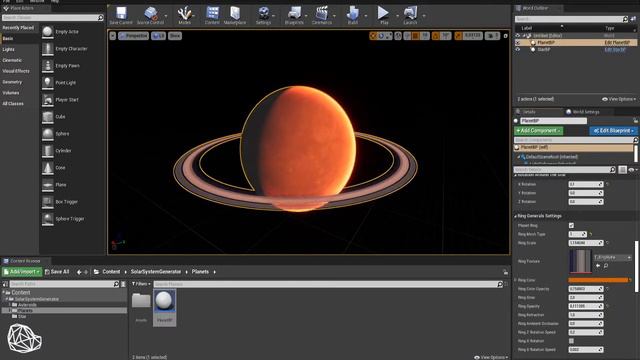Launch the Marketplace from the toolbar
This screenshot has width=640, height=360.
coord(235,13)
